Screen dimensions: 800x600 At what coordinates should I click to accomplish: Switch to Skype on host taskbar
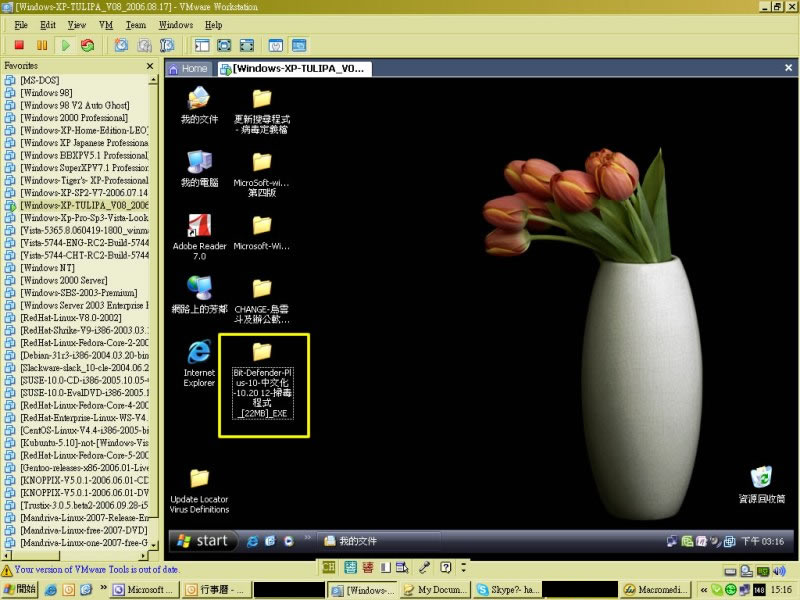[507, 590]
